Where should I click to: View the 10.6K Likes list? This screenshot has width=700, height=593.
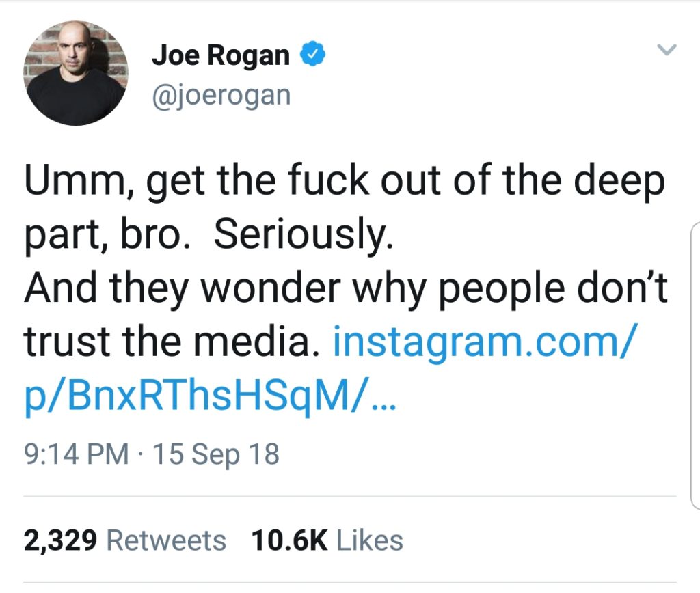[x=327, y=541]
